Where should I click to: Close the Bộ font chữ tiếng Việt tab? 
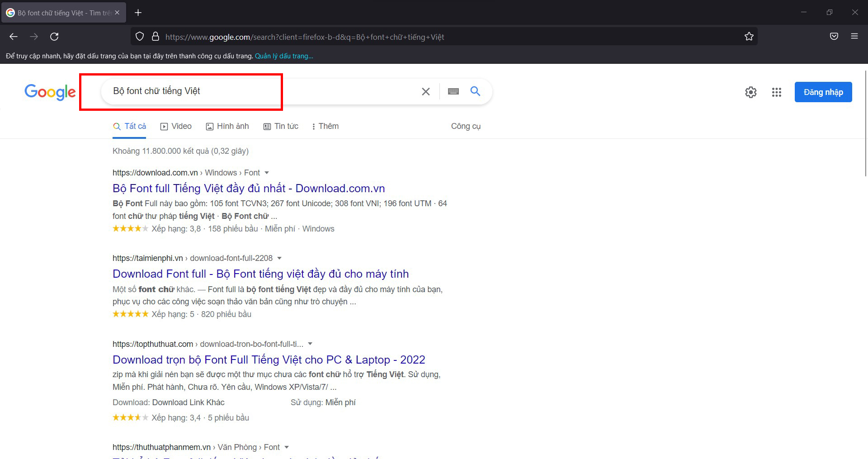pos(117,13)
